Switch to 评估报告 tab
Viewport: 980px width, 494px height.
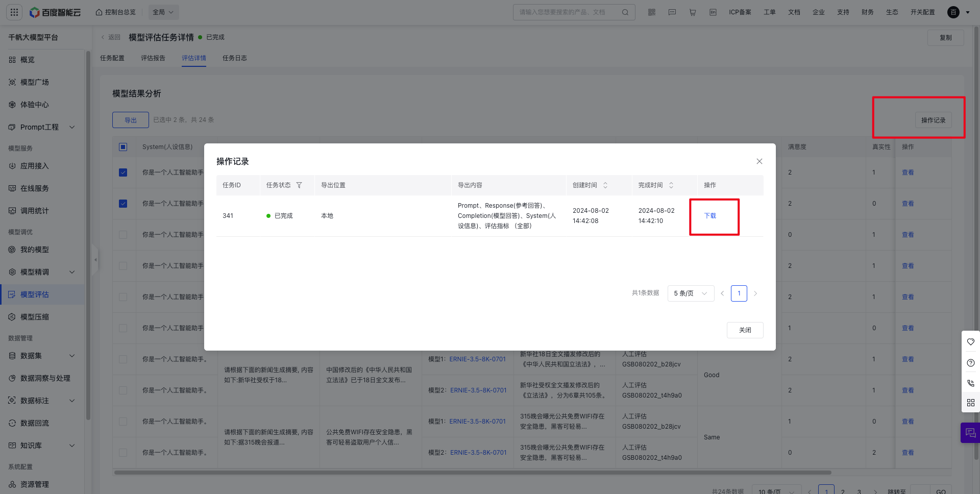pyautogui.click(x=153, y=58)
